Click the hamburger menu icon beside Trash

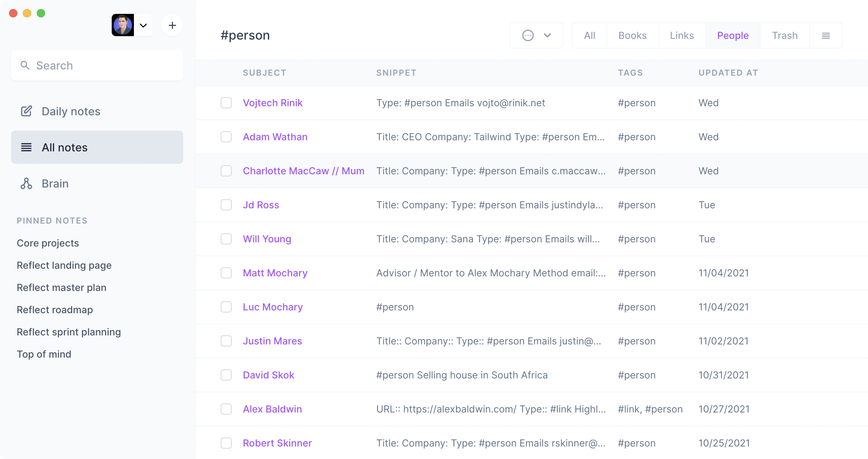tap(826, 35)
